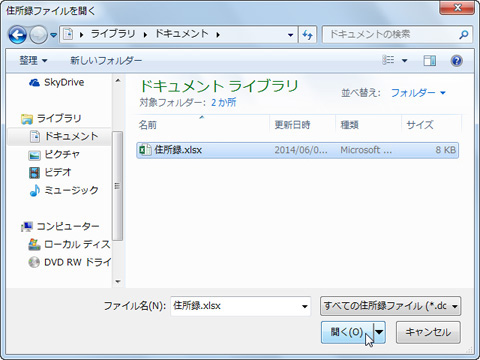The image size is (480, 360).
Task: Sort by the サイズ column header
Action: (432, 125)
